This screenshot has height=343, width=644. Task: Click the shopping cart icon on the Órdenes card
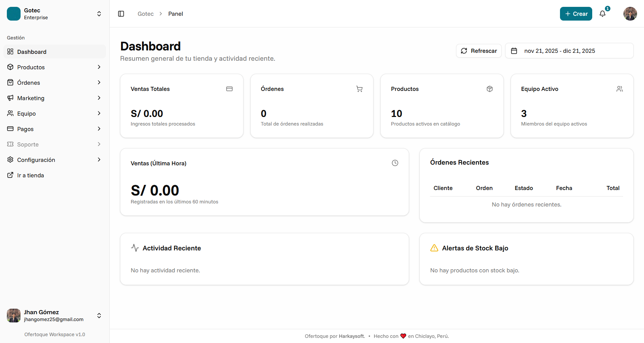click(x=359, y=89)
